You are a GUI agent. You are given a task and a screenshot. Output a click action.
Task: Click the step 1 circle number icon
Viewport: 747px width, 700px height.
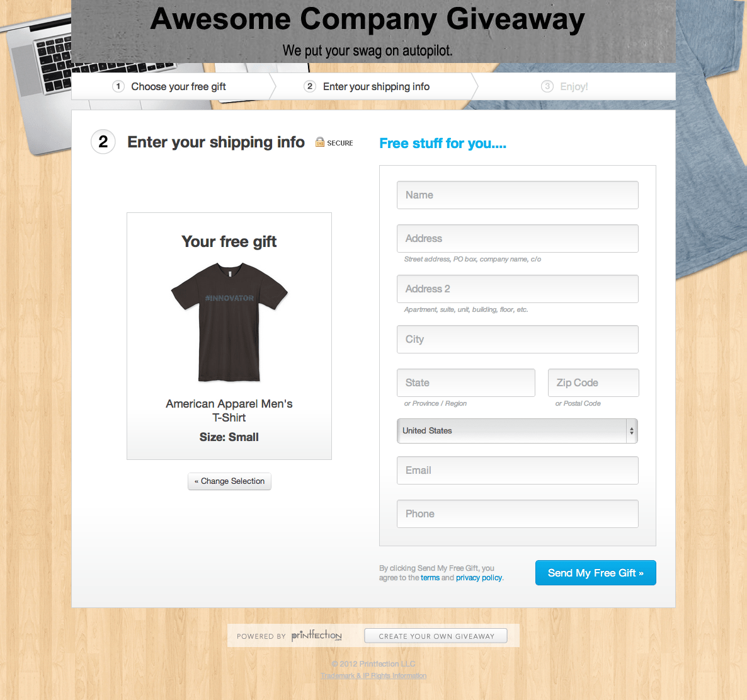point(118,86)
